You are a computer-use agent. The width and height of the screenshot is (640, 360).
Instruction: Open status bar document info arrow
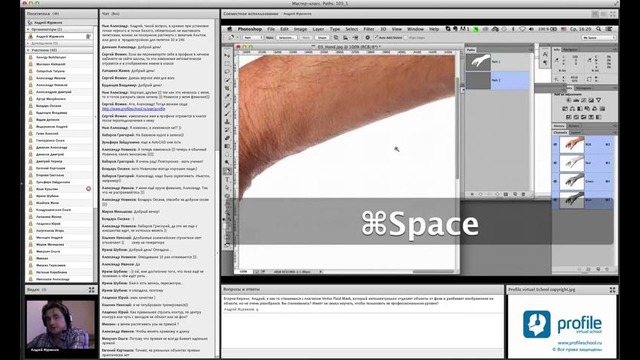[x=320, y=271]
